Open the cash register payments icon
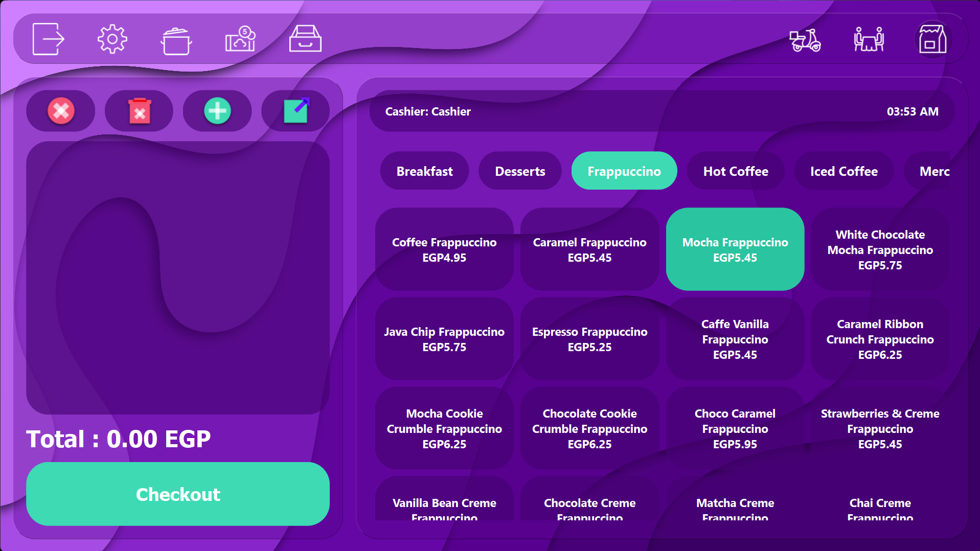 [240, 39]
